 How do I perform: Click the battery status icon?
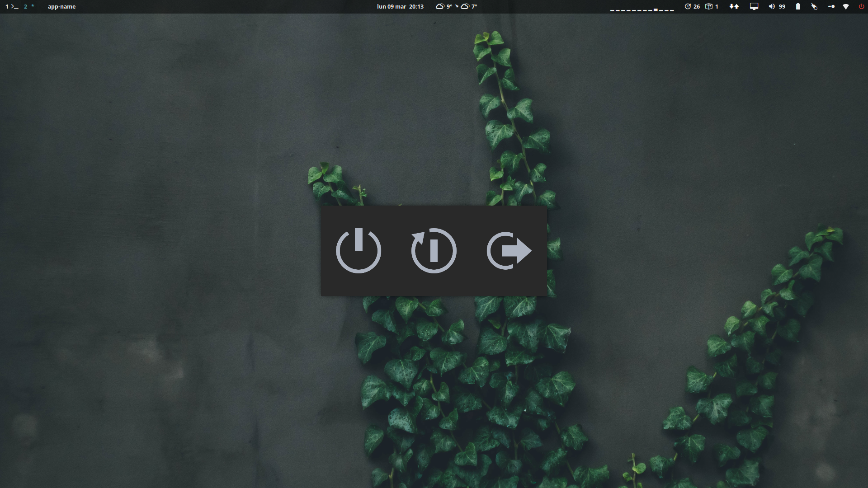tap(798, 6)
